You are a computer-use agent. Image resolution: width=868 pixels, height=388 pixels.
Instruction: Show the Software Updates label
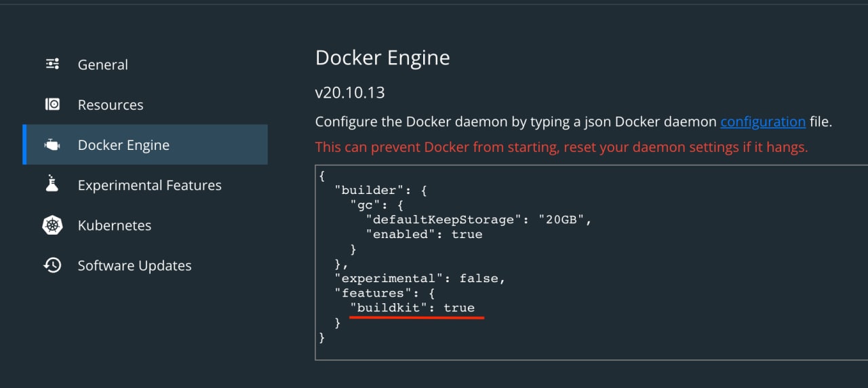(134, 265)
